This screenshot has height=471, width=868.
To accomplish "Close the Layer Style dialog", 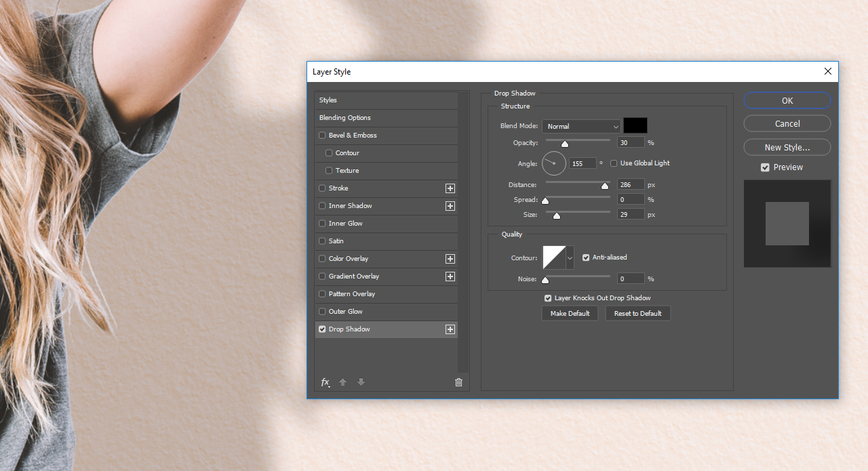I will point(828,71).
